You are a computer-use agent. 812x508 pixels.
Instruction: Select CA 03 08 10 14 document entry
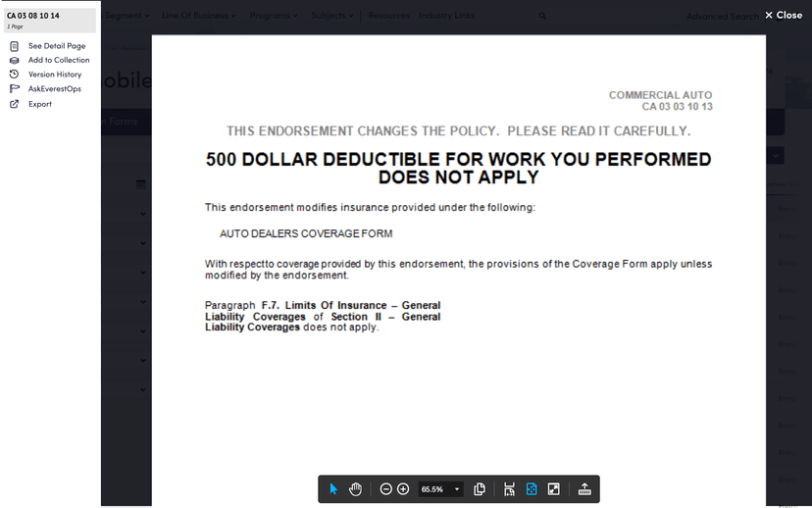pos(50,20)
